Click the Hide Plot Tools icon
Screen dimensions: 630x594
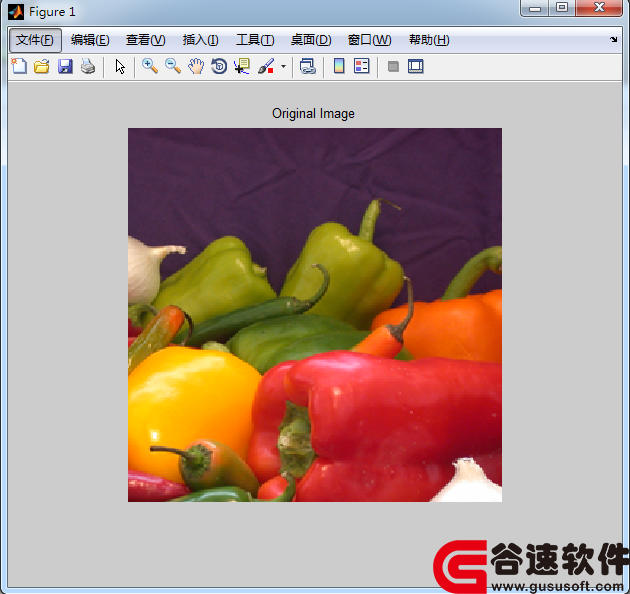(x=393, y=66)
